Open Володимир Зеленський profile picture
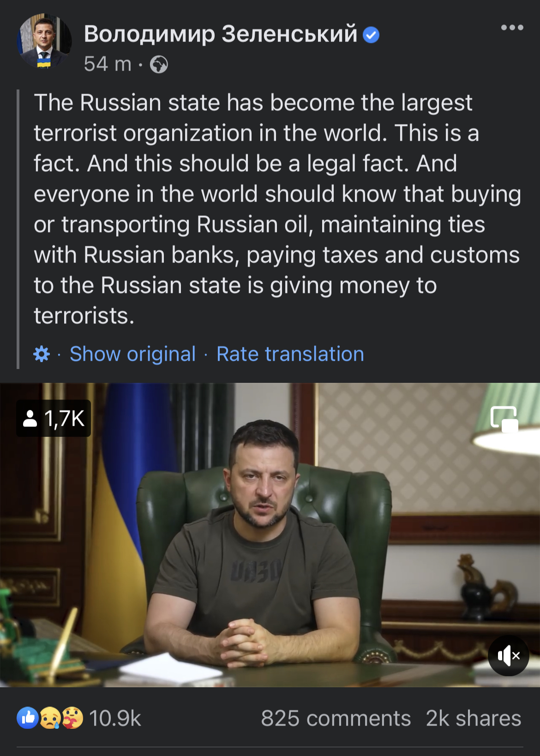This screenshot has width=540, height=756. [x=44, y=42]
